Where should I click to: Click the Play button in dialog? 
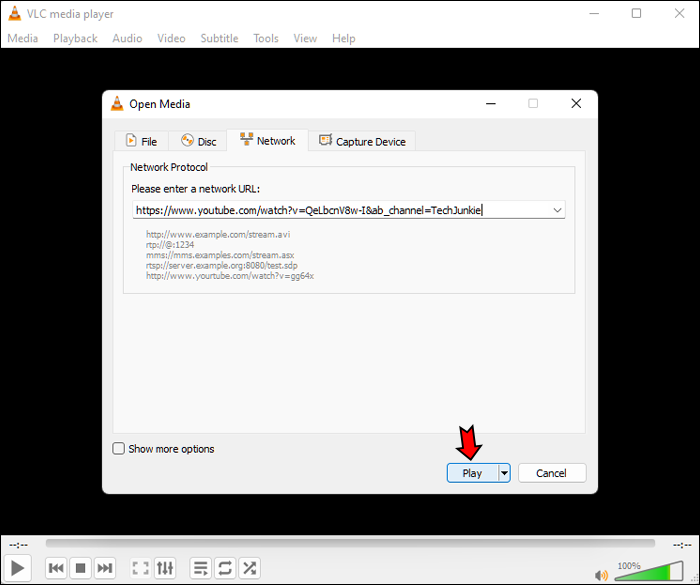(472, 473)
